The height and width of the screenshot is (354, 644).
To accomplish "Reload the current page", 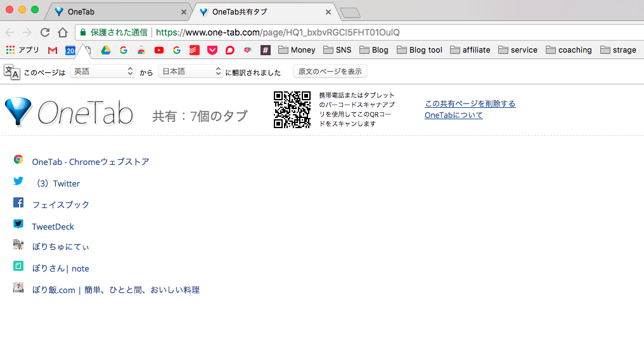I will 45,32.
